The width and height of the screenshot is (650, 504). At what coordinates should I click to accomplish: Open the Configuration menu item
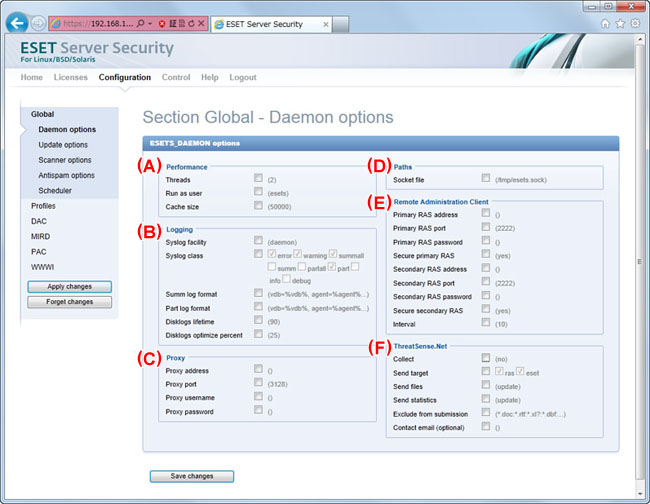[125, 77]
